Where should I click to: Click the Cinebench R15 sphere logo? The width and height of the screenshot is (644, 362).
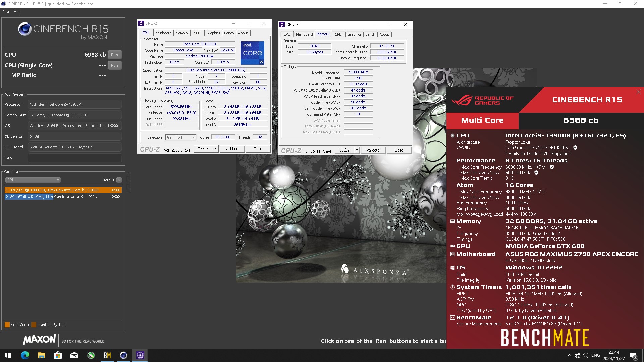(25, 29)
